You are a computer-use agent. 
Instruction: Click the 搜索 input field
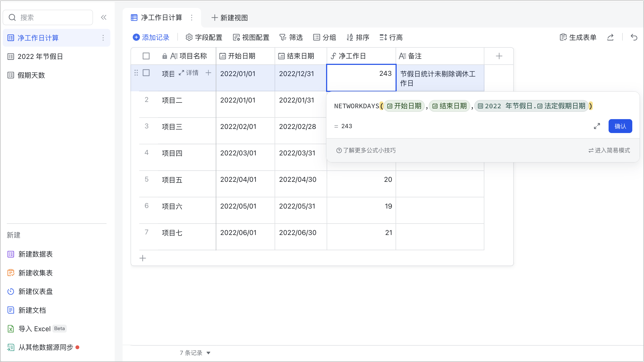tap(48, 17)
